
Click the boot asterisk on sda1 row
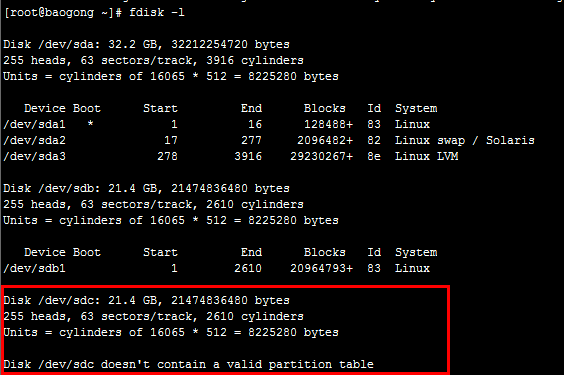click(90, 123)
